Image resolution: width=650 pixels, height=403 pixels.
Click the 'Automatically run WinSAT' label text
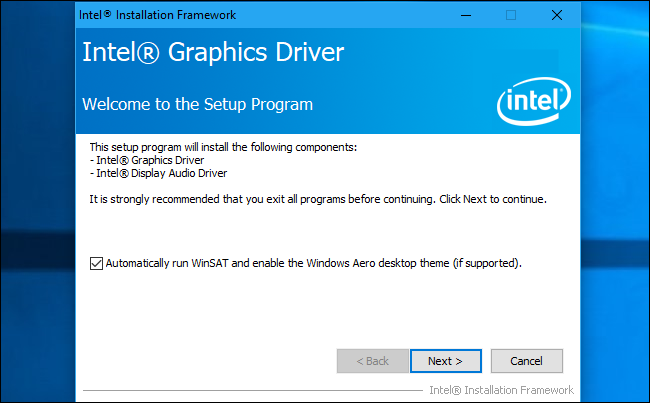pos(313,264)
